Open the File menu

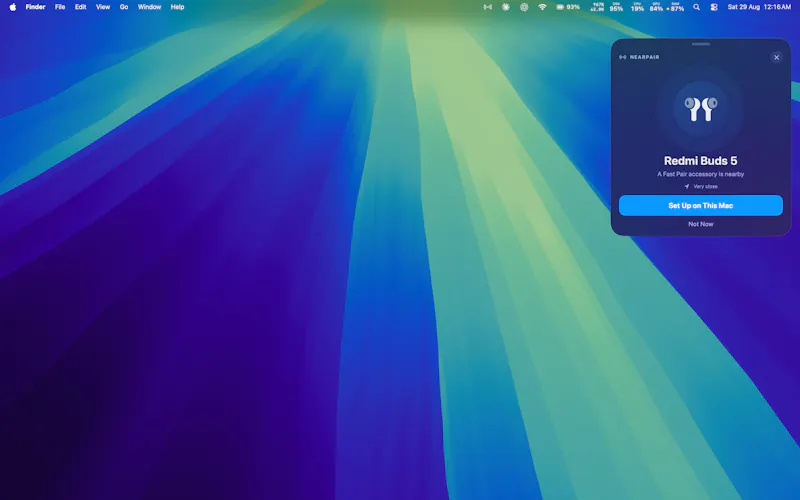60,7
